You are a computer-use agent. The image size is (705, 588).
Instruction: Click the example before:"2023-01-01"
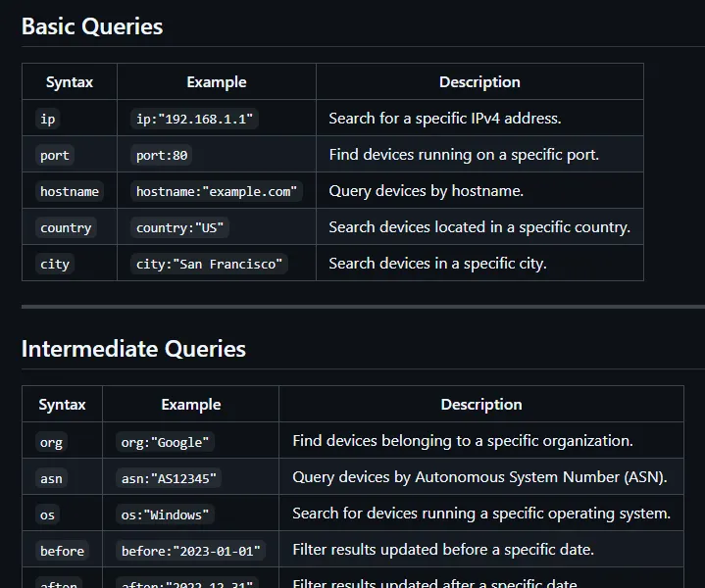click(x=190, y=551)
